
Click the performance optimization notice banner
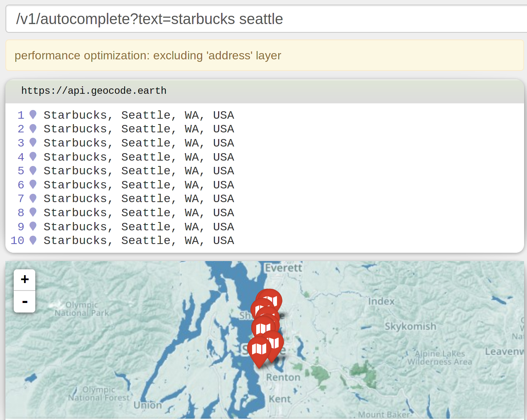[148, 55]
